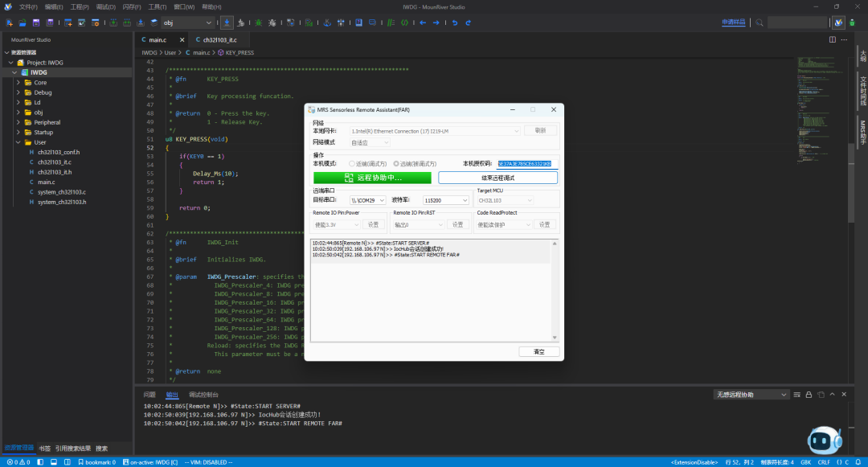Open the 目标串口 COM29 dropdown
868x467 pixels.
point(367,200)
